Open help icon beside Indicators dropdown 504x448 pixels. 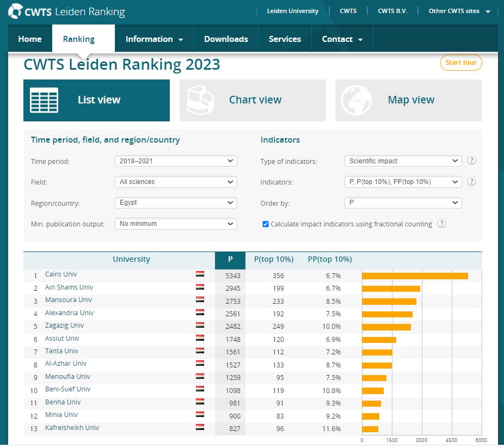[x=472, y=182]
